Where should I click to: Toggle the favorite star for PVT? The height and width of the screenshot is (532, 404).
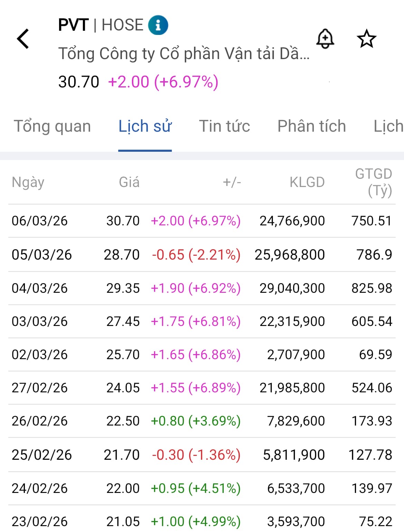[x=366, y=39]
